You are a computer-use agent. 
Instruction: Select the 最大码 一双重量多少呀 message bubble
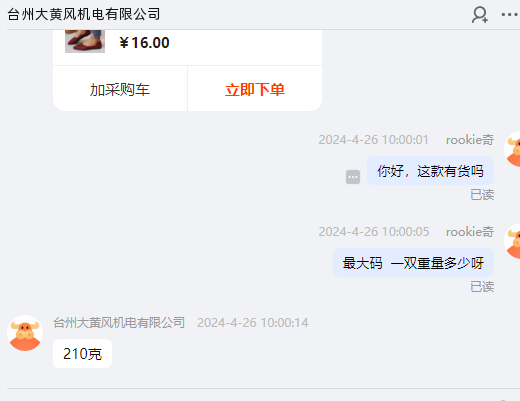pyautogui.click(x=413, y=263)
